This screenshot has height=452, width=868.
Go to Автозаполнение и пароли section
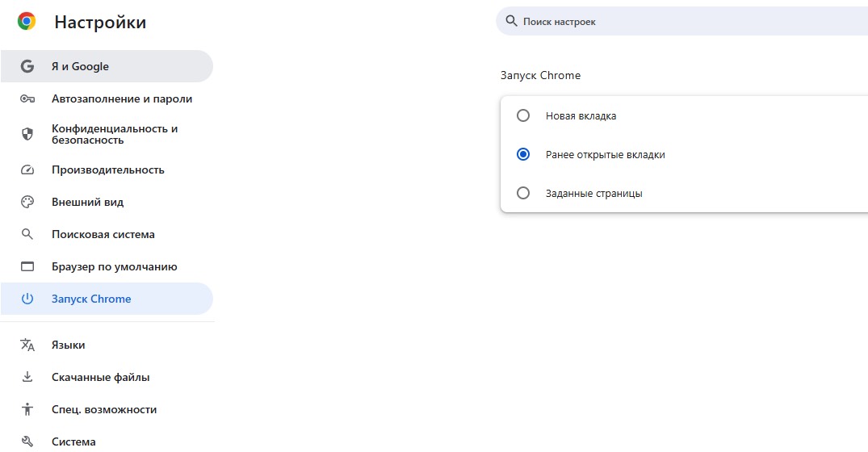[x=122, y=99]
